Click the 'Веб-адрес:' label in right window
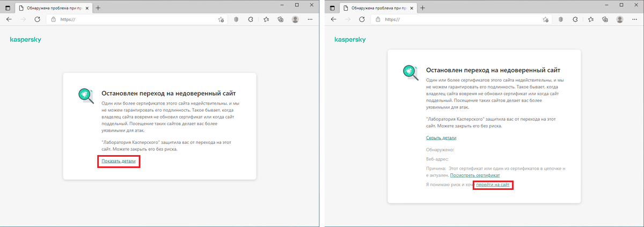The height and width of the screenshot is (227, 644). point(437,159)
